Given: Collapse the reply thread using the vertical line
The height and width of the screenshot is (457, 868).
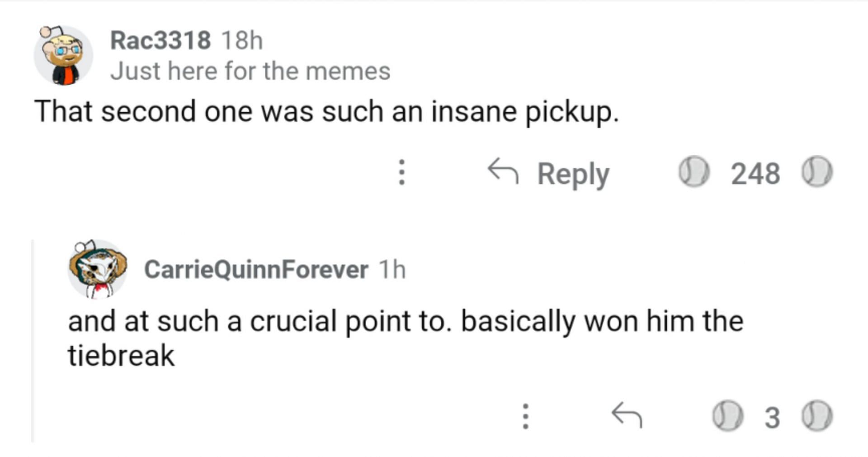Looking at the screenshot, I should click(x=33, y=339).
